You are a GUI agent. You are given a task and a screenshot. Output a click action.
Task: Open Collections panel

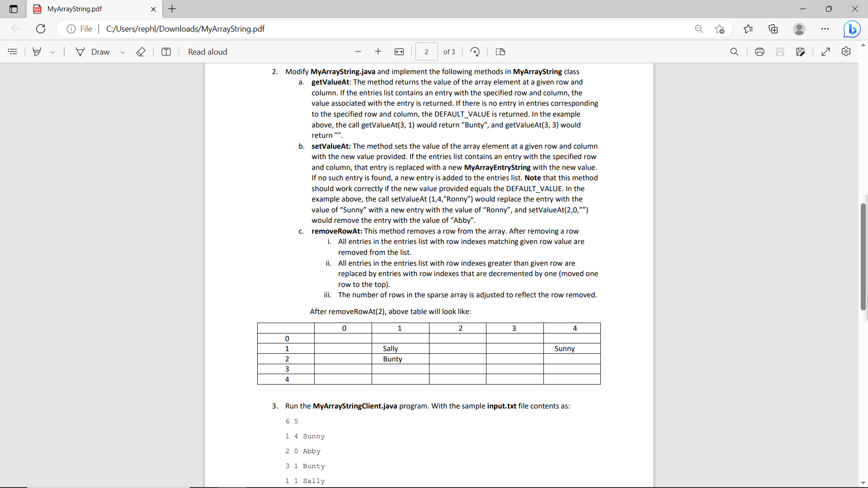[773, 29]
